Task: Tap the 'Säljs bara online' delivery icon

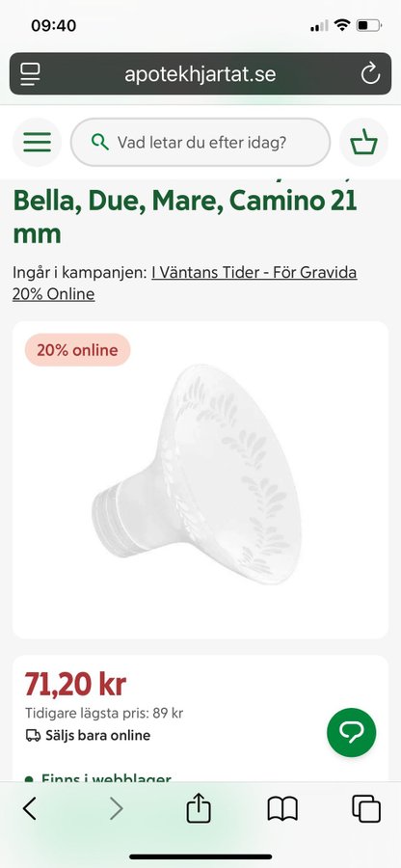Action: pyautogui.click(x=33, y=735)
